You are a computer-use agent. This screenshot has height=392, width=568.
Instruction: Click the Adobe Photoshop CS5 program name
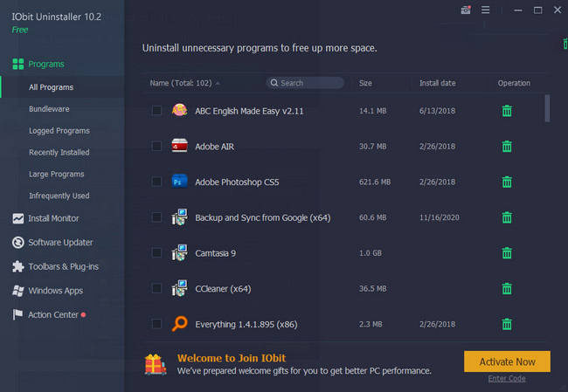coord(237,182)
